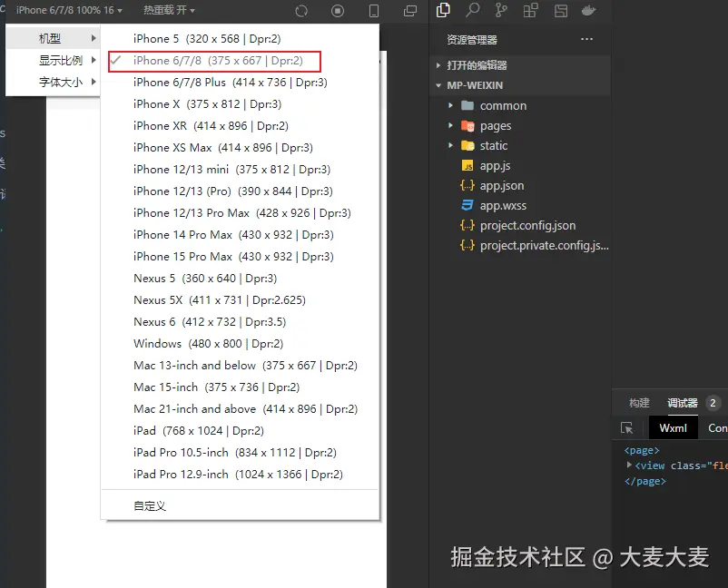Choose Mac 21-inch and above option
Image resolution: width=728 pixels, height=588 pixels.
click(240, 409)
